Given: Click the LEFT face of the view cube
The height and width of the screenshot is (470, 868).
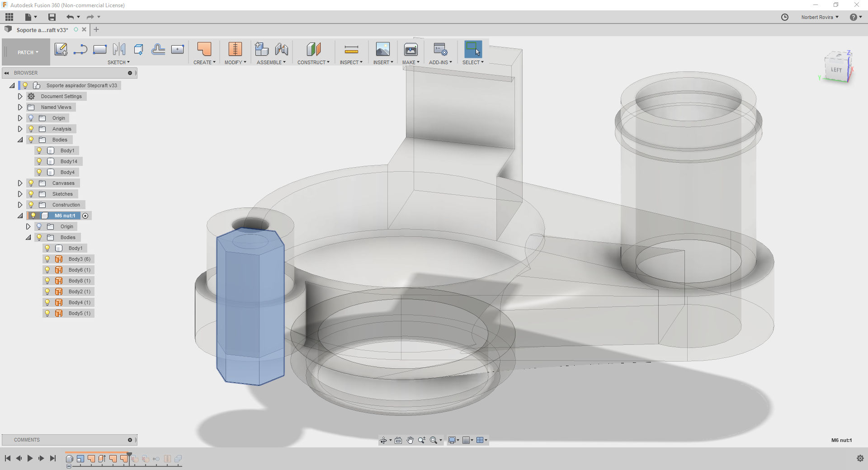Looking at the screenshot, I should (x=836, y=70).
